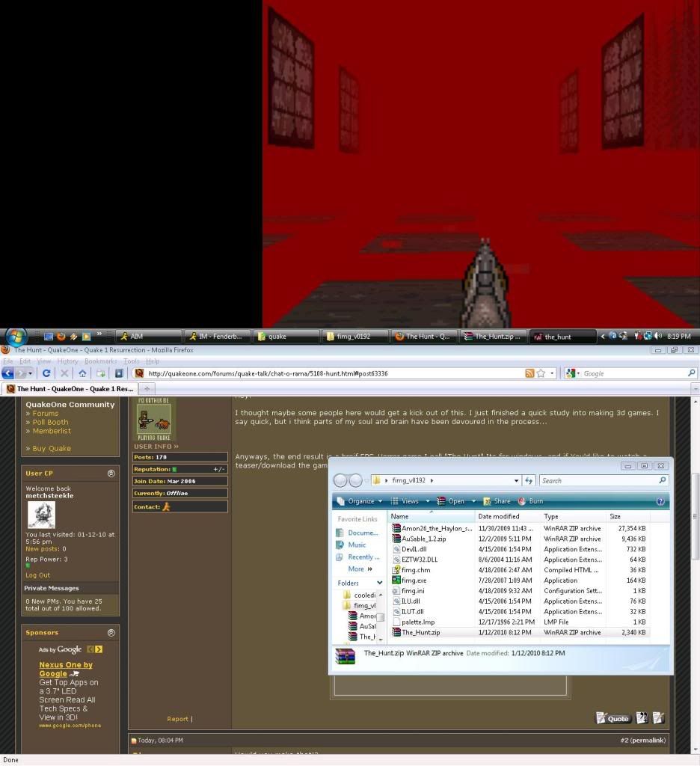This screenshot has width=700, height=766.
Task: Click Firefox search magnifier button
Action: pos(691,373)
